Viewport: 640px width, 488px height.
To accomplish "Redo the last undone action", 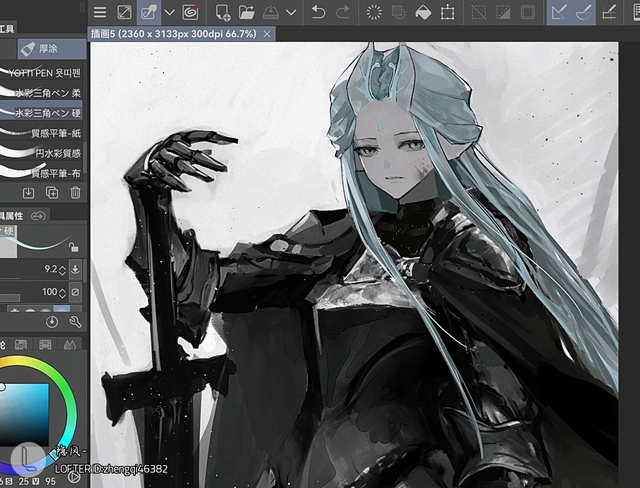I will coord(342,13).
